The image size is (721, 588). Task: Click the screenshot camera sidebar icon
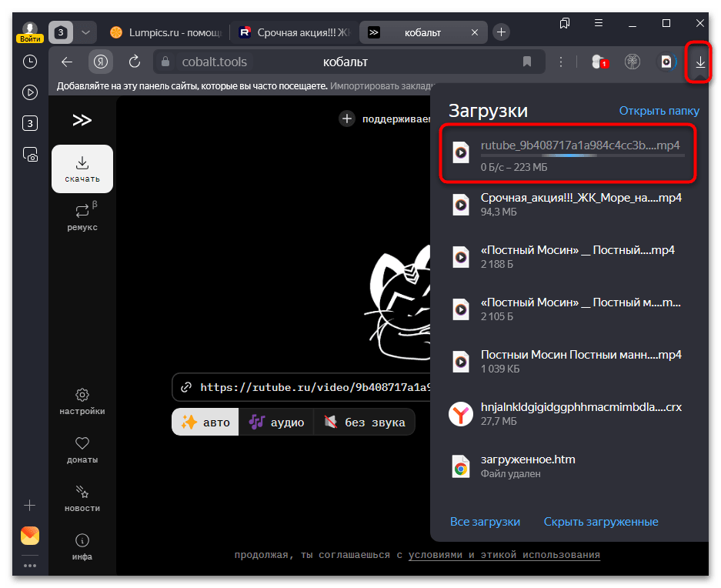click(x=30, y=154)
